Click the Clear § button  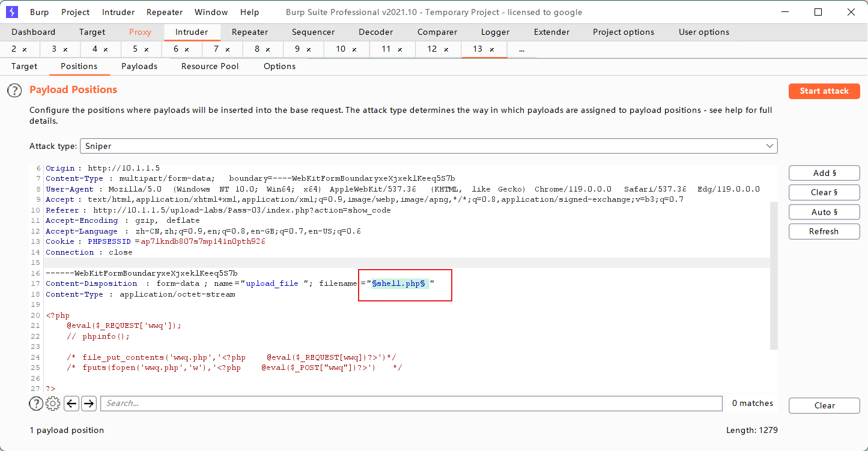point(824,192)
